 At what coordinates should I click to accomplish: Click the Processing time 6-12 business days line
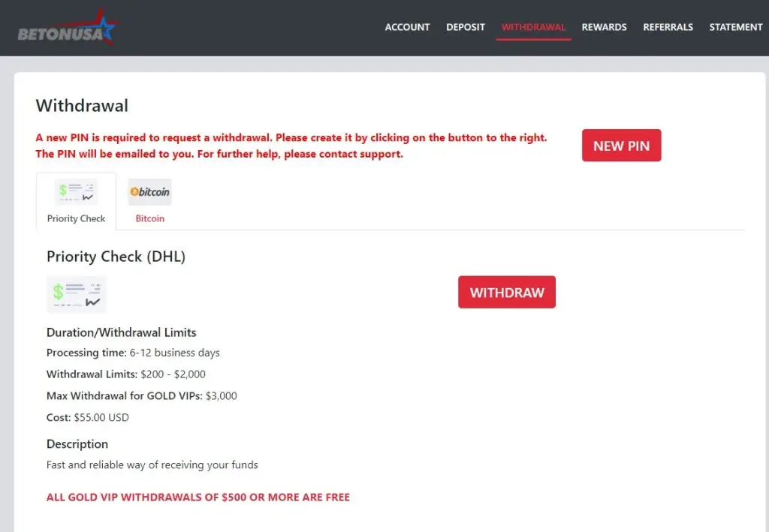(x=133, y=353)
